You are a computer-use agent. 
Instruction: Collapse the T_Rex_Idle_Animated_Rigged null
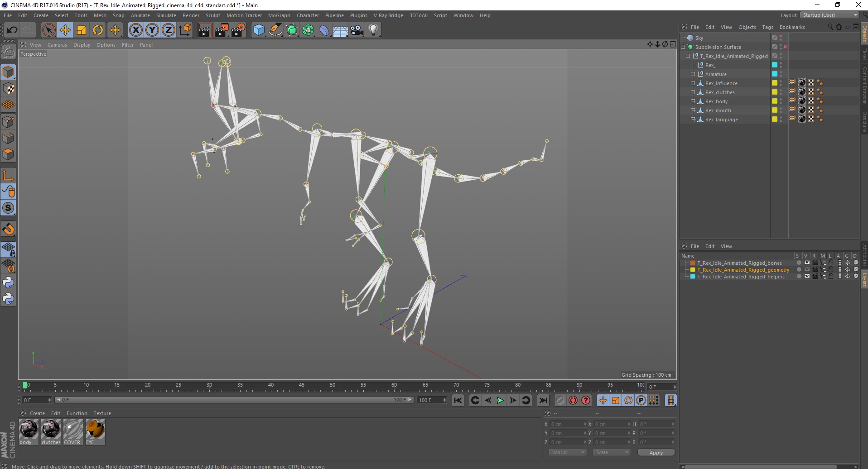[x=688, y=56]
